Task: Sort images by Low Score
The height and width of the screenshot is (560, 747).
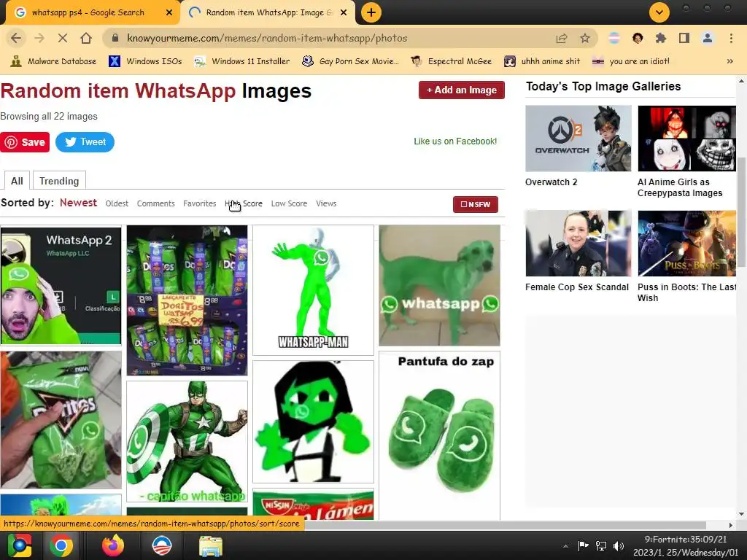Action: pyautogui.click(x=289, y=203)
